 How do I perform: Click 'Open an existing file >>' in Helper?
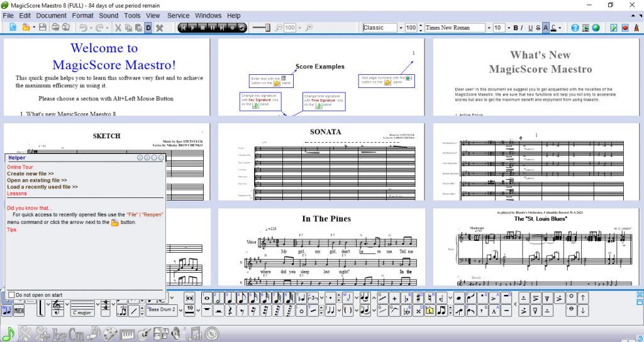point(37,180)
